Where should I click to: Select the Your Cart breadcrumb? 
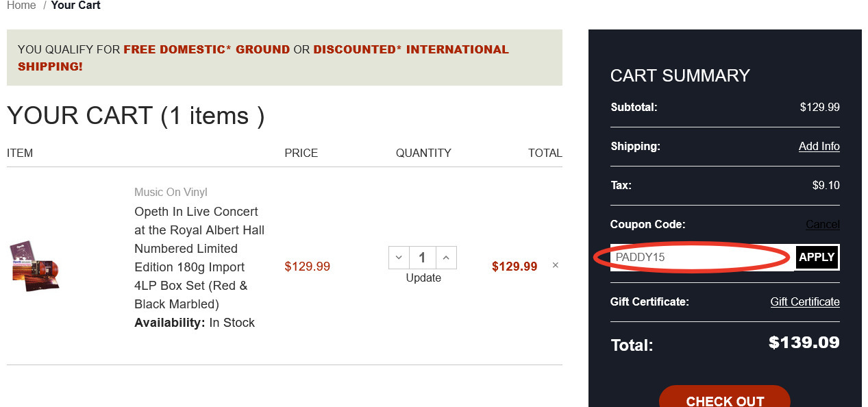point(75,5)
